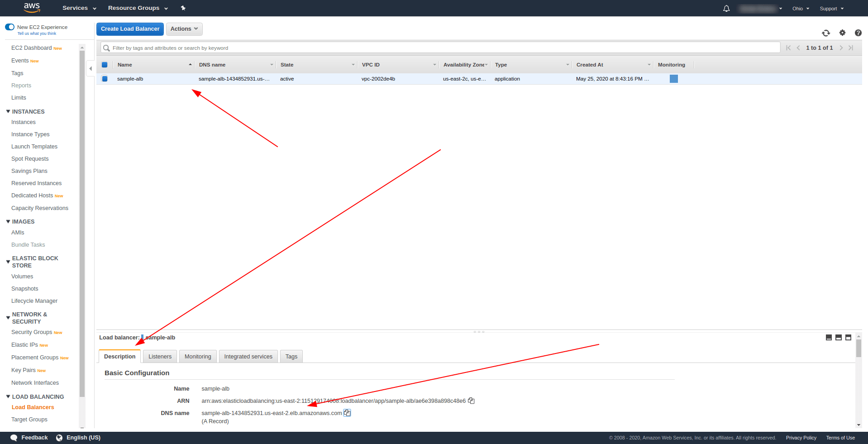Open pinned favorites in the navbar
This screenshot has height=444, width=868.
[183, 8]
